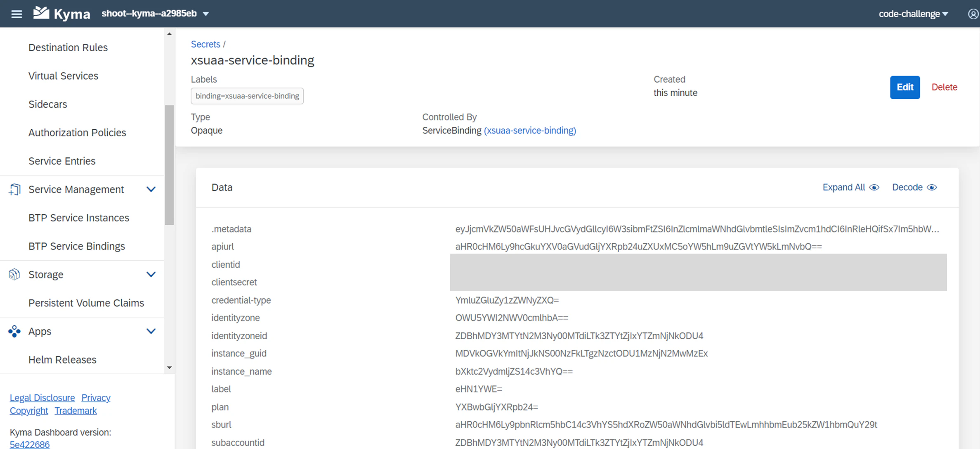This screenshot has height=449, width=980.
Task: Open Authorization Policies
Action: click(77, 133)
